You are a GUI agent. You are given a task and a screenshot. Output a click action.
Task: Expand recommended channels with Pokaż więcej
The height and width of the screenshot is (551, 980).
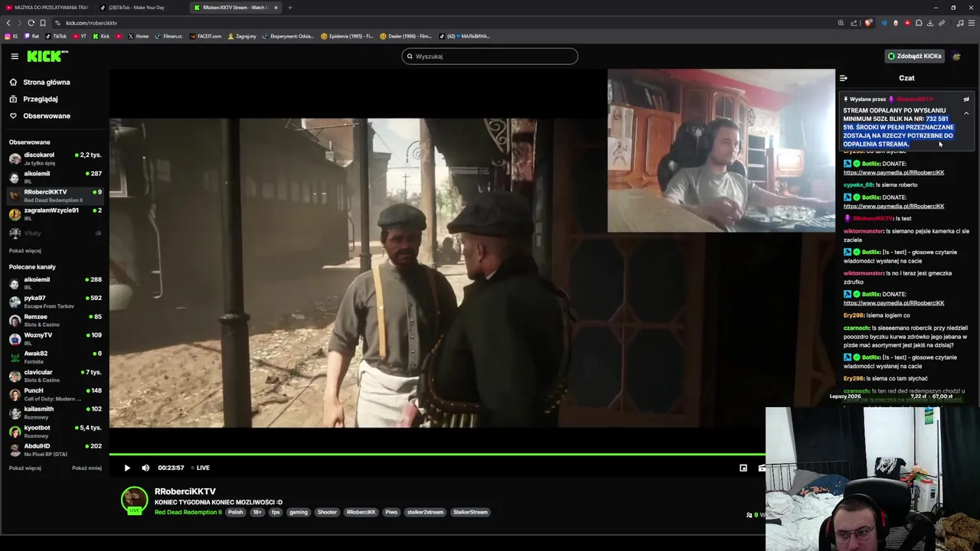[25, 468]
